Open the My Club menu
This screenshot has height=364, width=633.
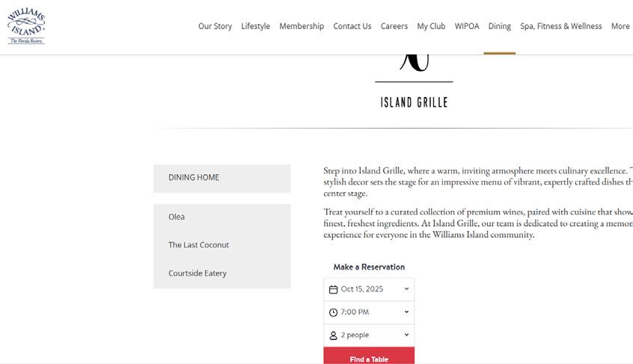[431, 26]
